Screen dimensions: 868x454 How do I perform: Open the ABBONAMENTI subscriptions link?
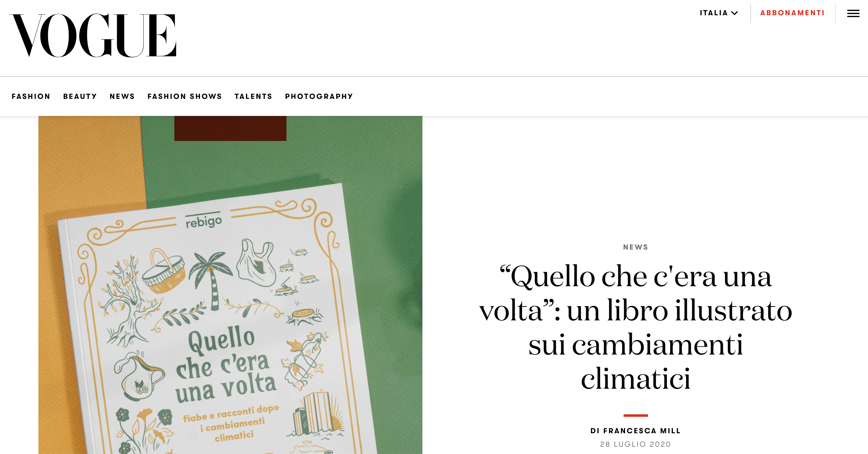[792, 13]
